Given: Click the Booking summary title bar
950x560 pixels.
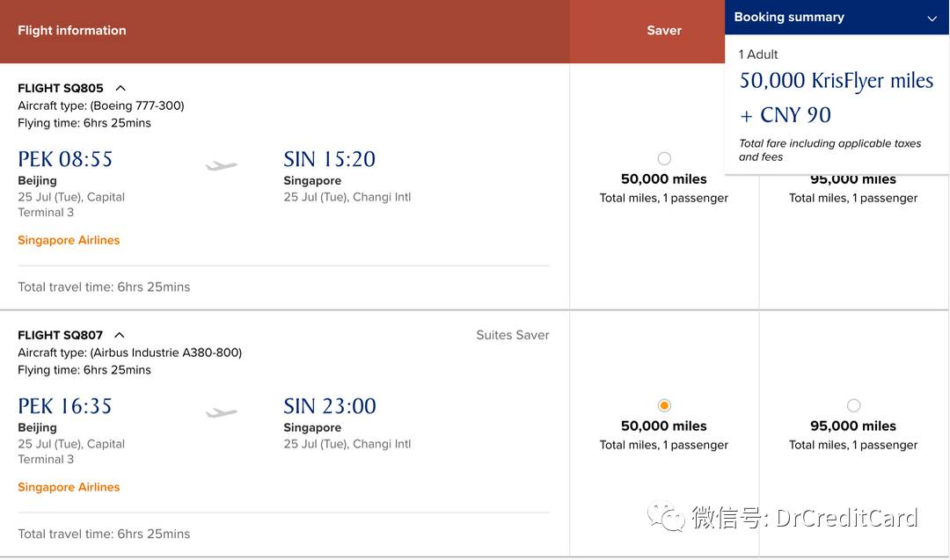Looking at the screenshot, I should 837,18.
